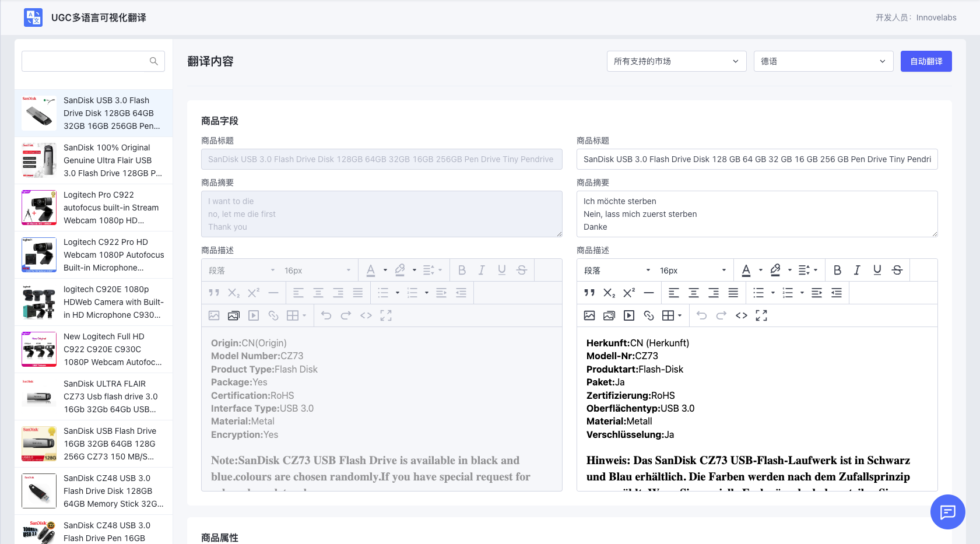Click the 开发人员: Innovelabs developer text
This screenshot has width=980, height=544.
916,17
